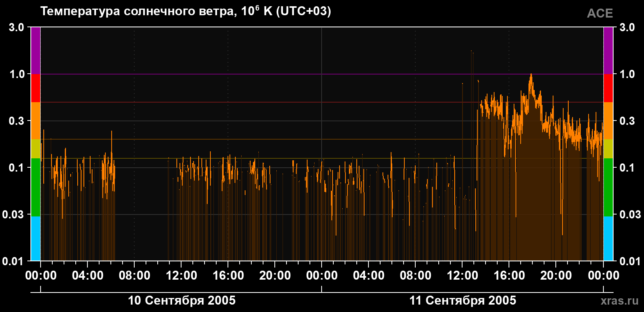The image size is (644, 312).
Task: Click the cyan band on right color scale
Action: (608, 239)
